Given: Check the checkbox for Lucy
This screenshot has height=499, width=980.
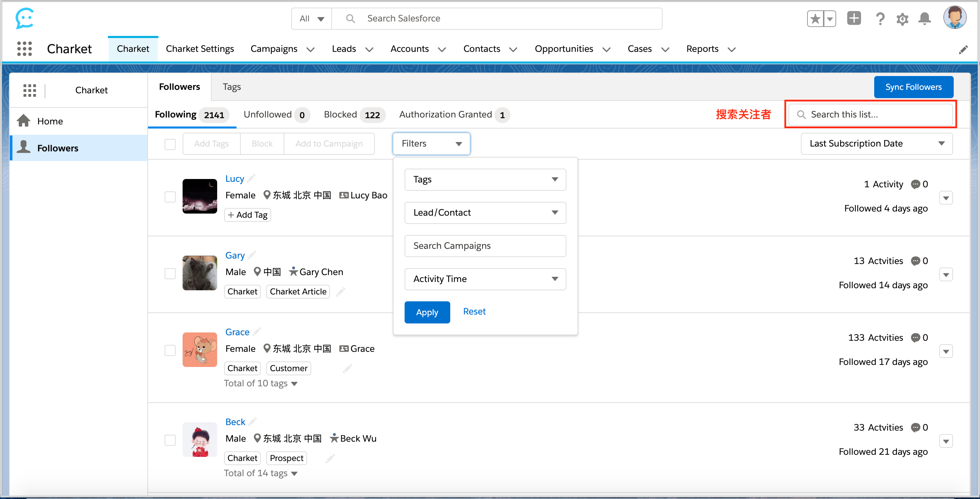Looking at the screenshot, I should point(170,197).
